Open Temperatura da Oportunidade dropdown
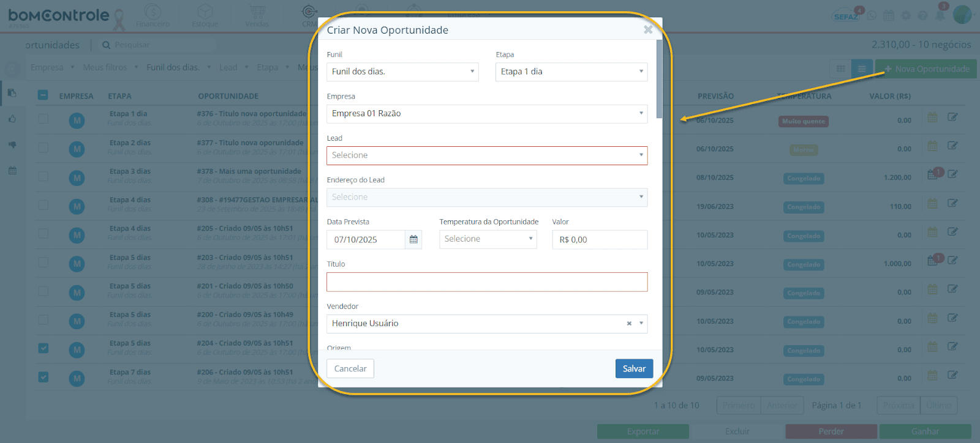 click(x=488, y=239)
